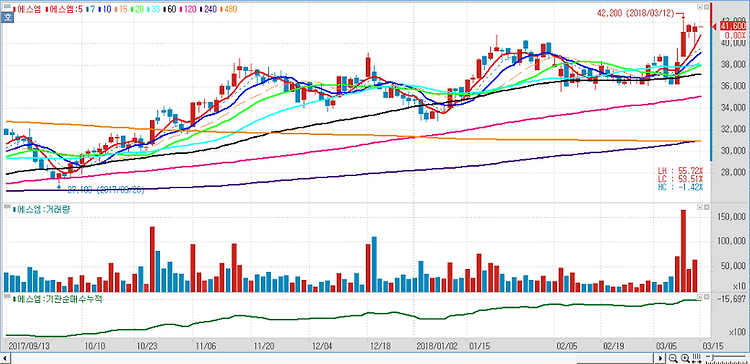Click the LH : 55.72% statistic
The image size is (750, 364).
pos(680,170)
